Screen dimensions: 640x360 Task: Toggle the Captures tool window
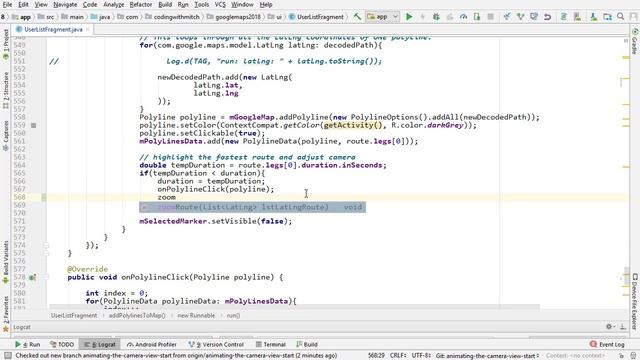pyautogui.click(x=6, y=136)
